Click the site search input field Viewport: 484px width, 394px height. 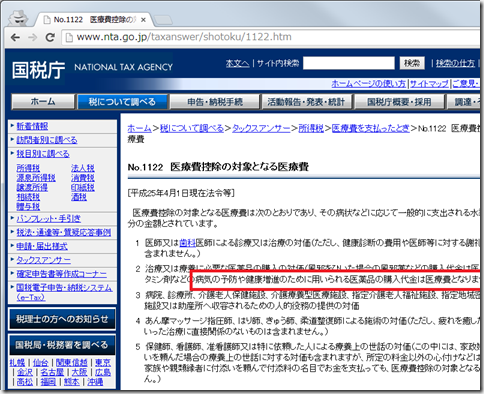click(349, 63)
